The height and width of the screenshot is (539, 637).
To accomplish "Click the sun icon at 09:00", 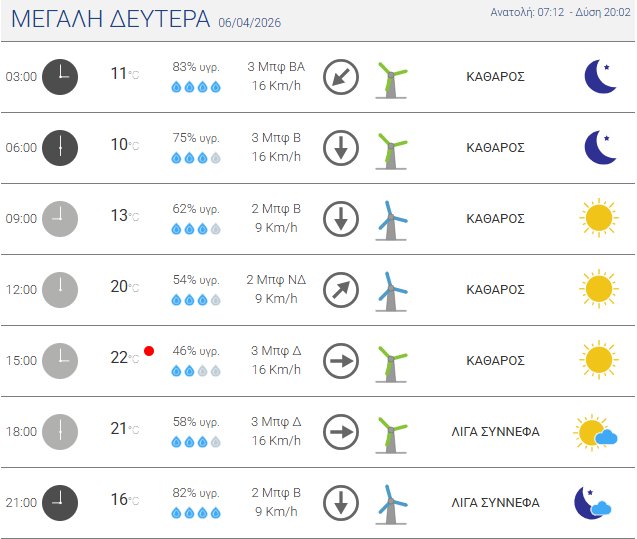I will pos(598,218).
